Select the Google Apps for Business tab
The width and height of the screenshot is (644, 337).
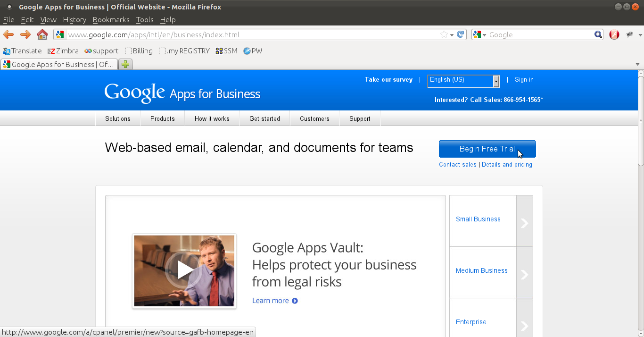(59, 64)
